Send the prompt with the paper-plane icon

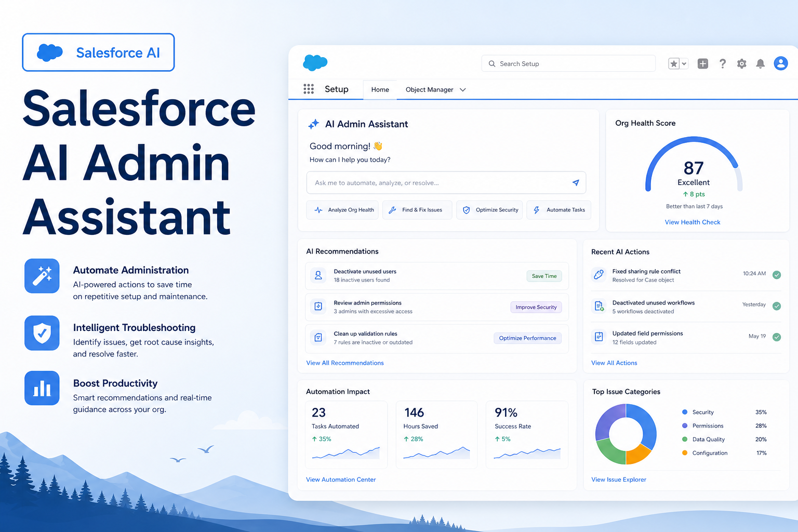coord(576,183)
